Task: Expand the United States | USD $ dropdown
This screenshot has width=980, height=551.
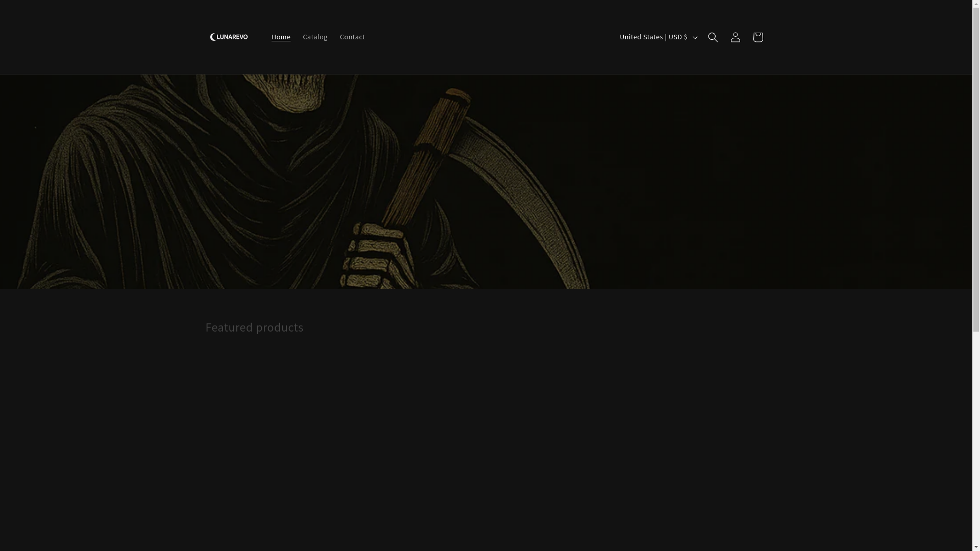Action: tap(657, 37)
